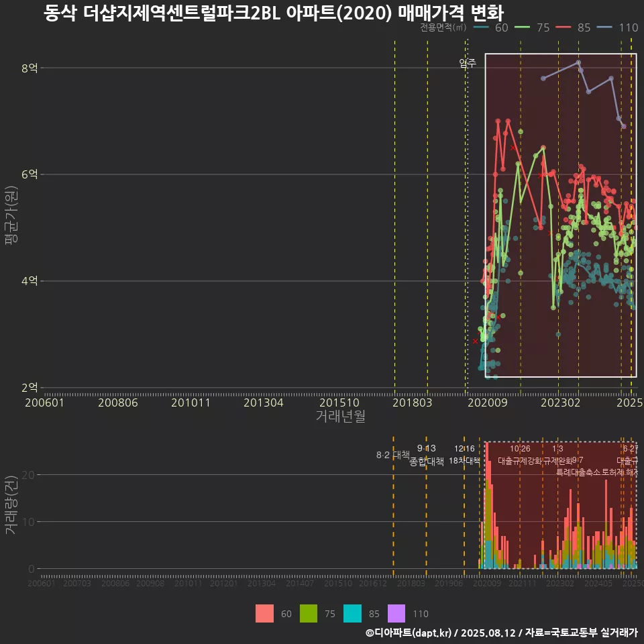Click the '110' text in bottom legend
The height and width of the screenshot is (644, 644).
click(420, 614)
